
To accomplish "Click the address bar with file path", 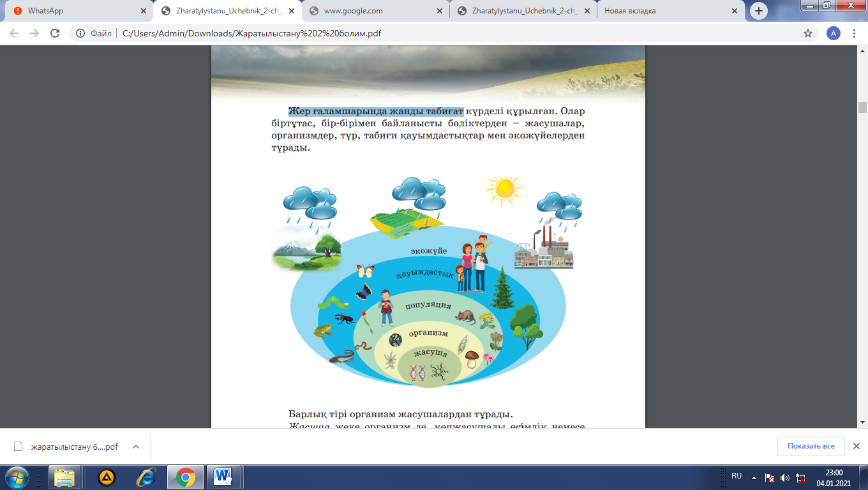I will coord(444,33).
